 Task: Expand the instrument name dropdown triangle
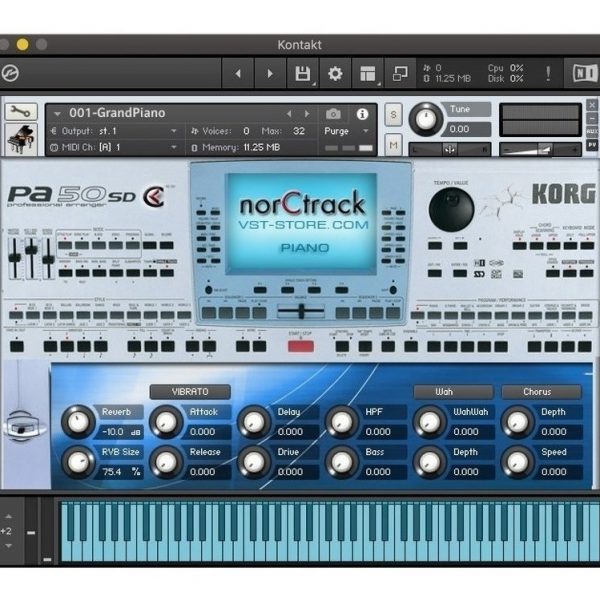[x=57, y=114]
